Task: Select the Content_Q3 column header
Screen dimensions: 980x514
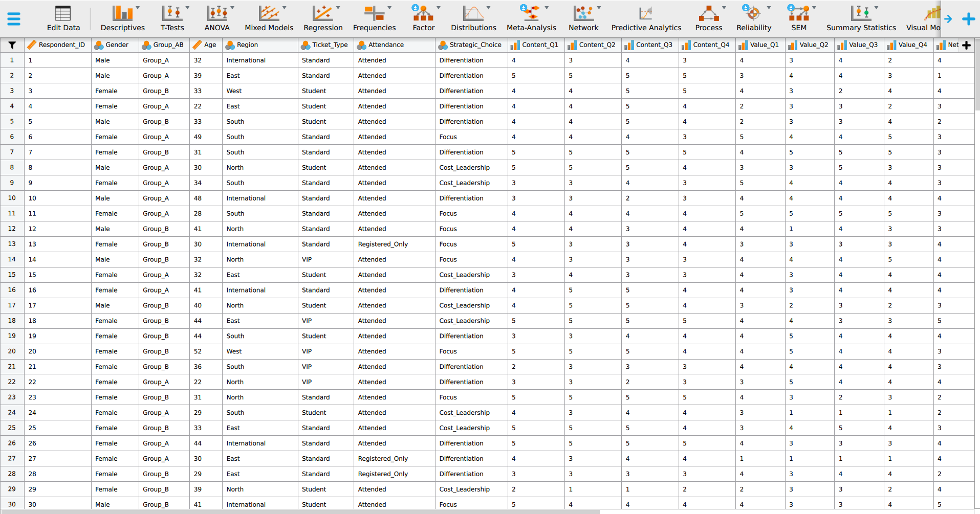Action: click(650, 45)
